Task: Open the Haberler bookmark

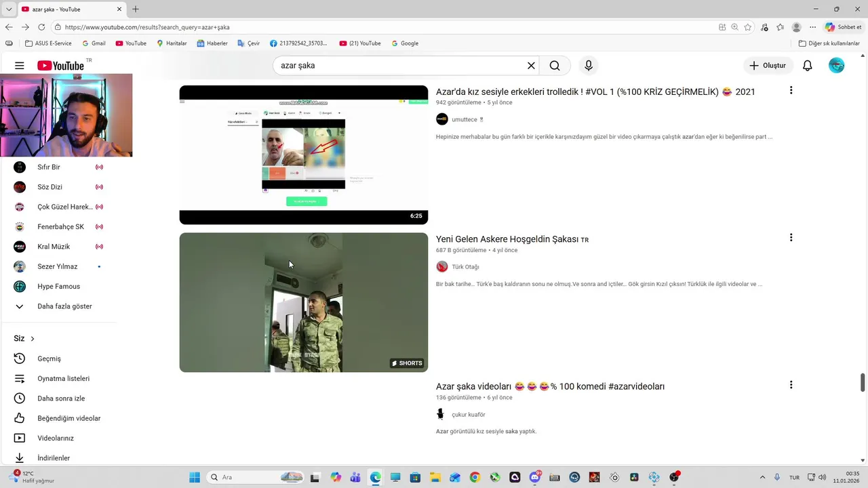Action: [212, 43]
